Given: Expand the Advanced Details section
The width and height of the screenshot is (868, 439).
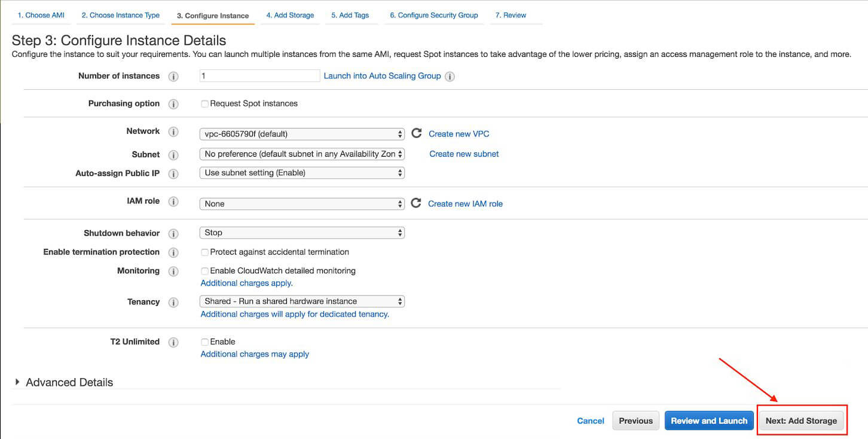Looking at the screenshot, I should pos(63,382).
